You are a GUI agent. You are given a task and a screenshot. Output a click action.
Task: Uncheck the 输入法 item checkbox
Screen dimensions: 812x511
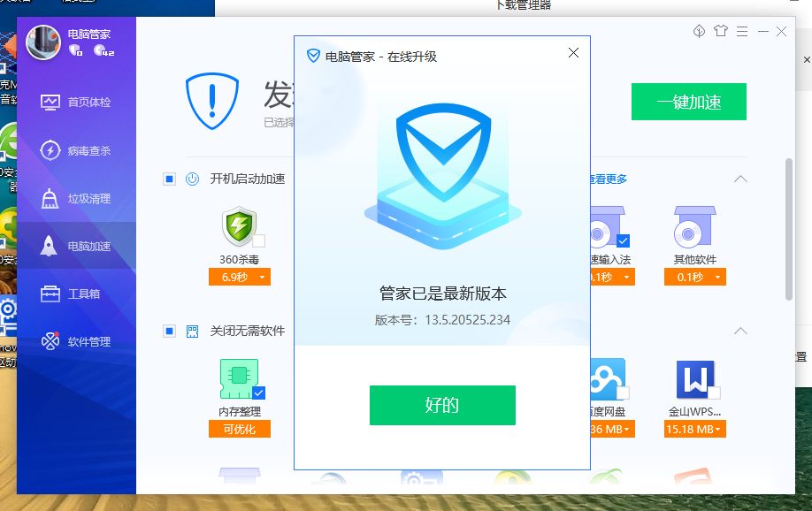(623, 240)
